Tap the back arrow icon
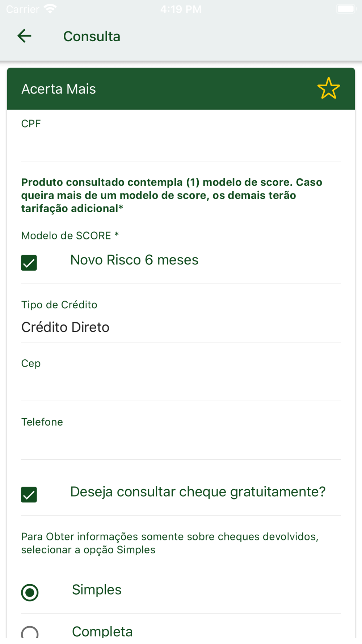The image size is (362, 644). coord(24,36)
